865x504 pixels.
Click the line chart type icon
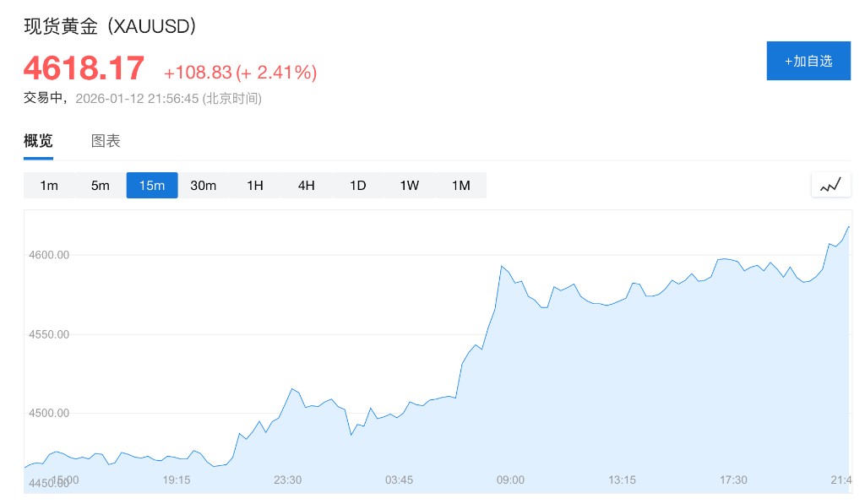pyautogui.click(x=830, y=185)
